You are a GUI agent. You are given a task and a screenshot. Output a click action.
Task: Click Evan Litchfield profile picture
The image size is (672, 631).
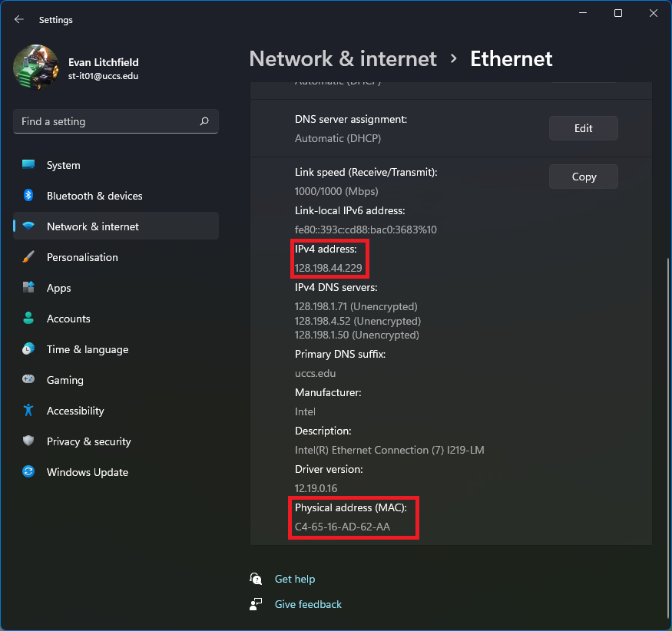pos(36,68)
